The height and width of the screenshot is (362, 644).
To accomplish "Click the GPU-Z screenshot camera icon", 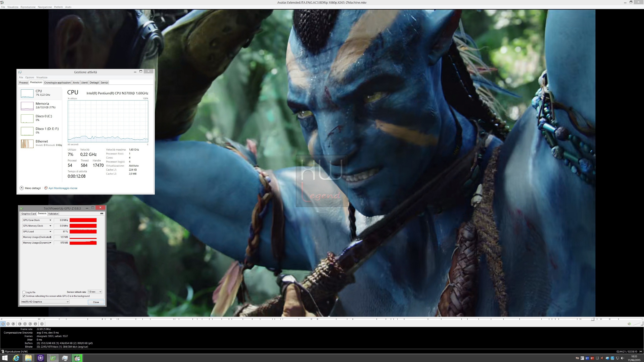I will 102,214.
